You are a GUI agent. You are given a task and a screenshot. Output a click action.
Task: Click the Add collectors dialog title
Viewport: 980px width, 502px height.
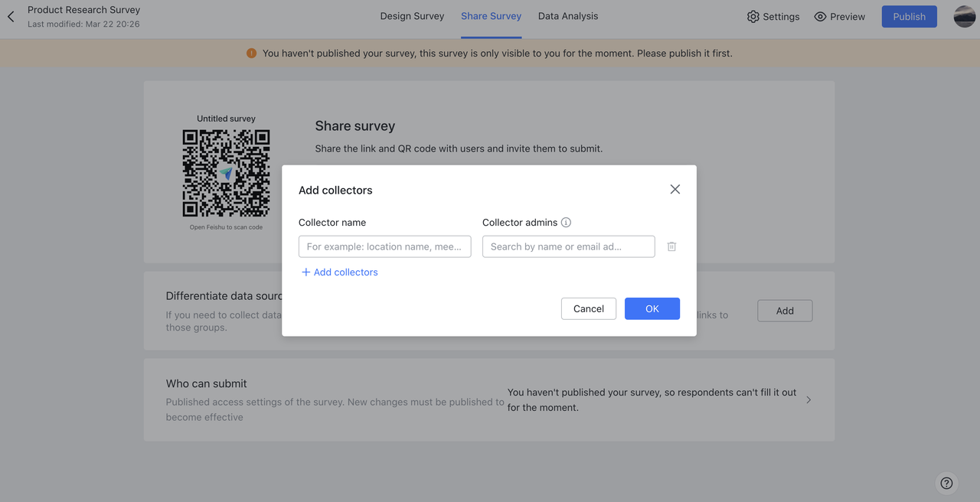pos(335,191)
